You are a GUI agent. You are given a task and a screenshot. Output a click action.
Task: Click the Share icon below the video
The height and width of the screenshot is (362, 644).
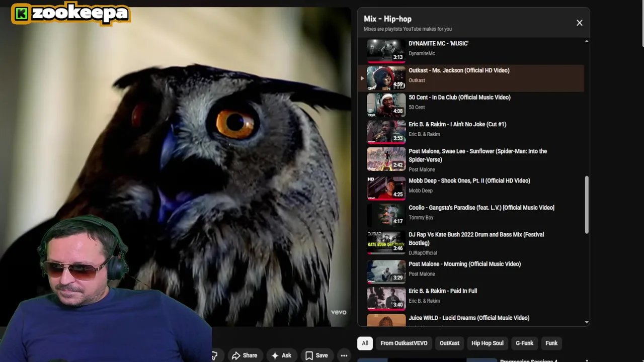[236, 355]
